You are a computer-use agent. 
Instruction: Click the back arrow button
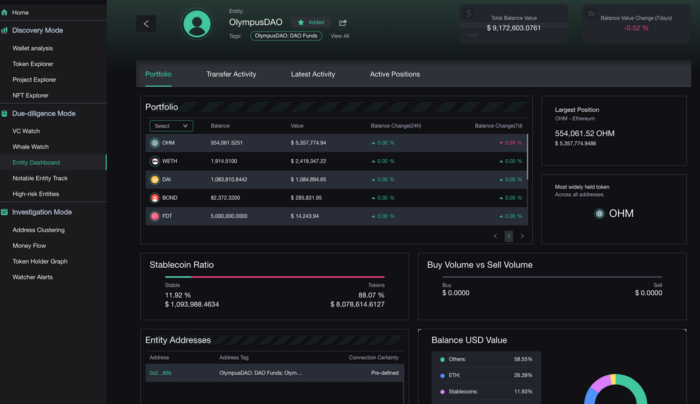pyautogui.click(x=147, y=23)
